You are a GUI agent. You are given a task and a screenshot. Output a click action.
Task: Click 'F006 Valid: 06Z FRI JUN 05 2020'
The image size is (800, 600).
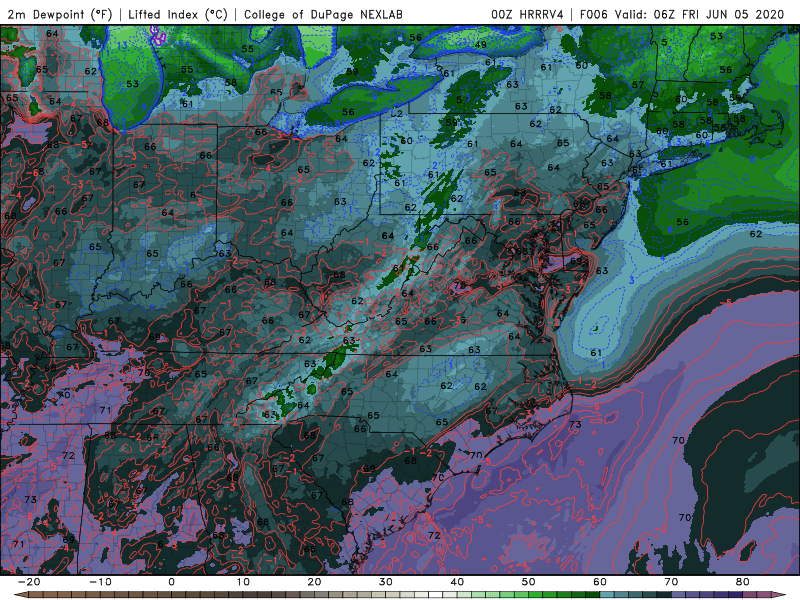pyautogui.click(x=682, y=14)
